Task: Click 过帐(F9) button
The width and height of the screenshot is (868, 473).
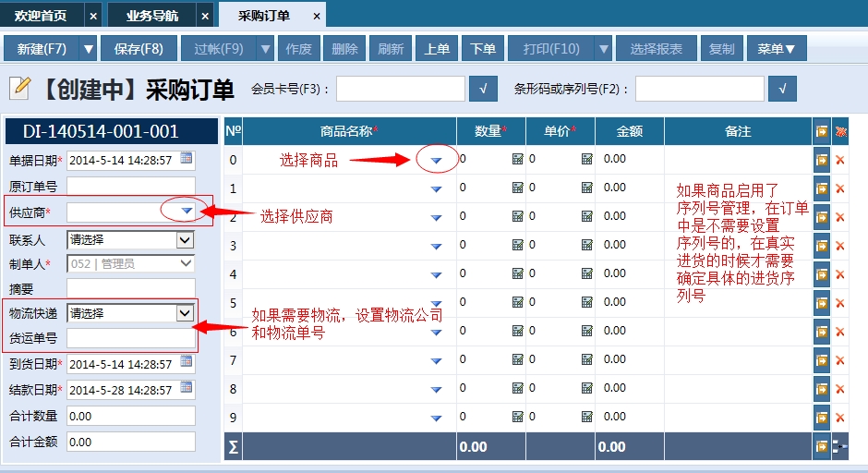Action: pos(219,49)
